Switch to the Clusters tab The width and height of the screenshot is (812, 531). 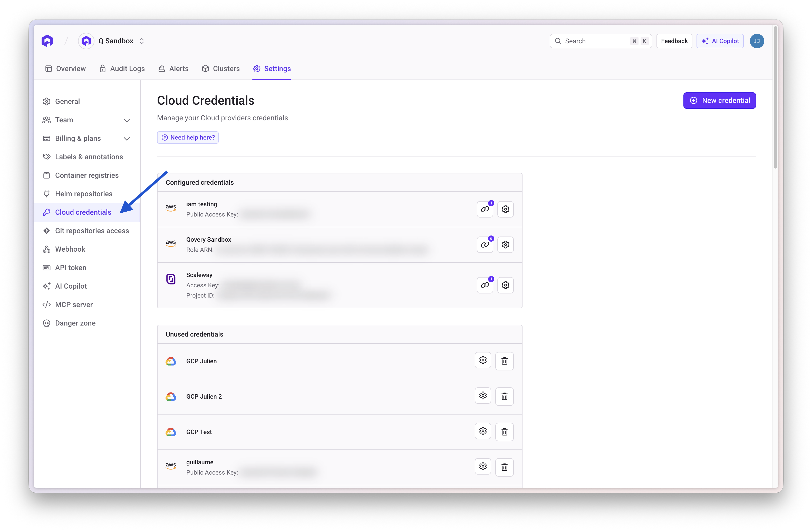221,68
